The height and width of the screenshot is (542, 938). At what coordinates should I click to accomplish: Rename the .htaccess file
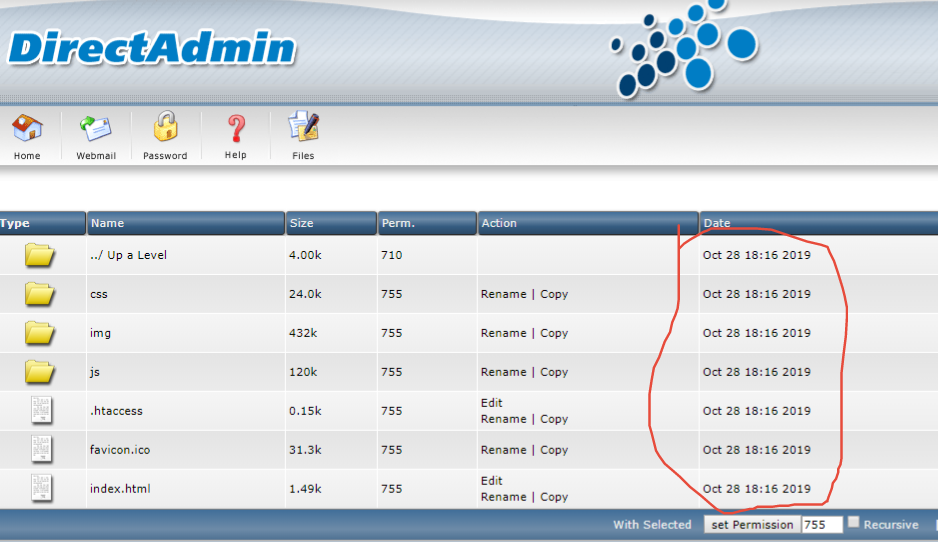[504, 419]
